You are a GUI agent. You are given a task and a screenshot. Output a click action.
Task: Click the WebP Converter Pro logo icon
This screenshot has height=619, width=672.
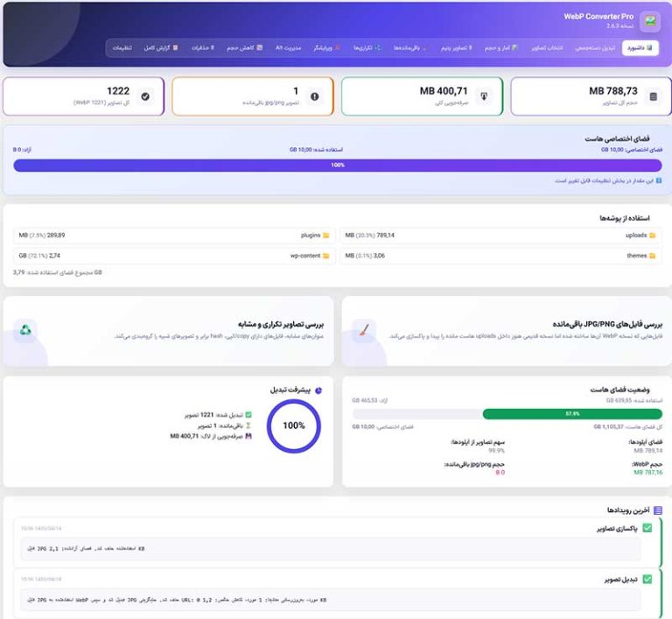(x=650, y=21)
